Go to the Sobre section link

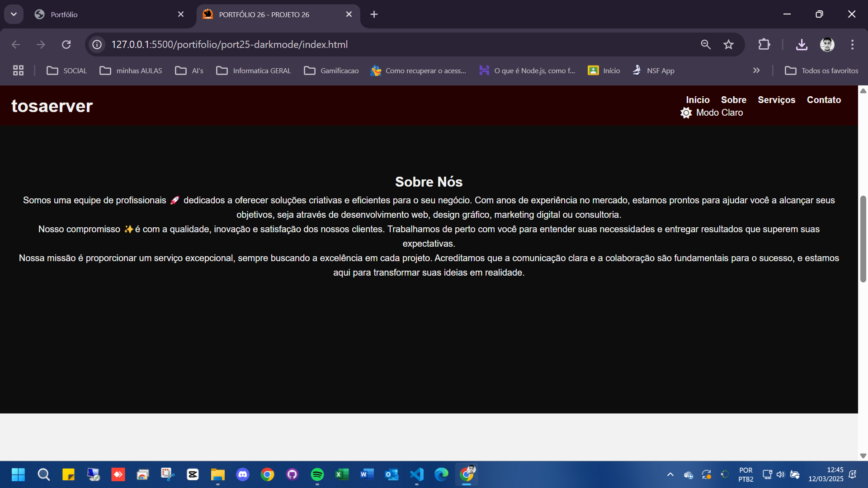click(x=733, y=100)
